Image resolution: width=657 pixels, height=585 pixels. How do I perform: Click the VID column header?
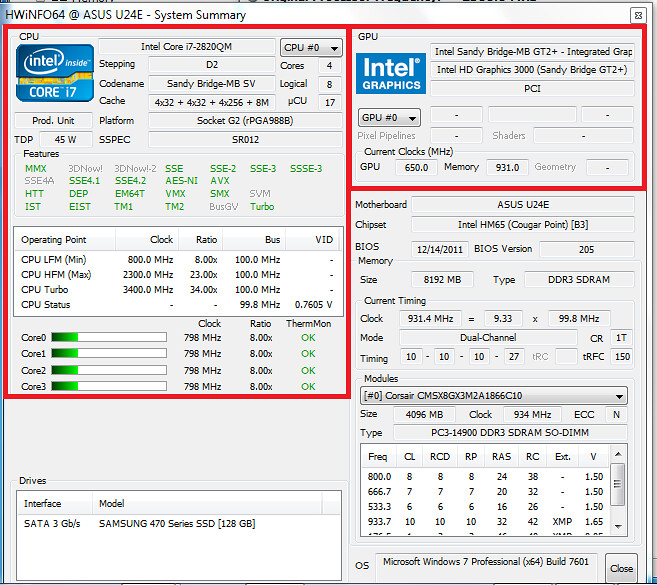(313, 240)
